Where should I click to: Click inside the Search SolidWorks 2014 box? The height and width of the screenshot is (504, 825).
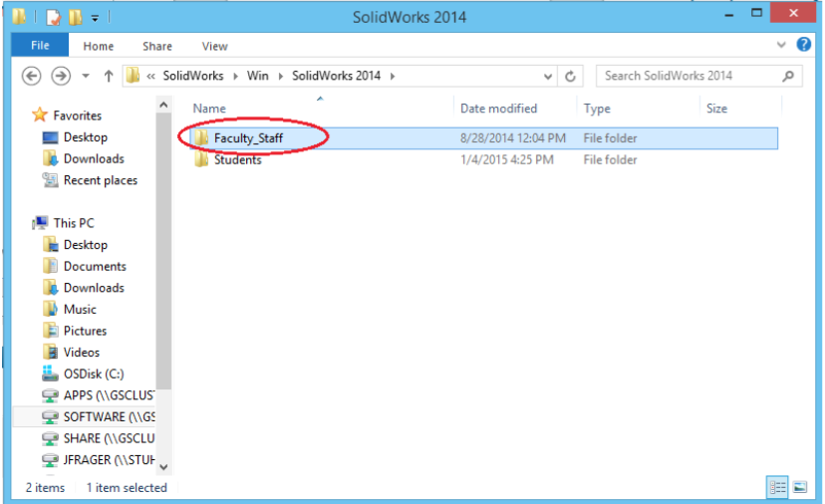click(687, 76)
